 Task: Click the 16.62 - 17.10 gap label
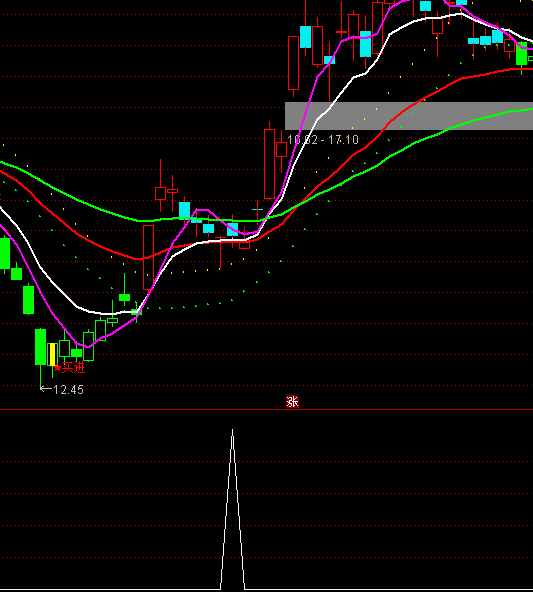323,140
